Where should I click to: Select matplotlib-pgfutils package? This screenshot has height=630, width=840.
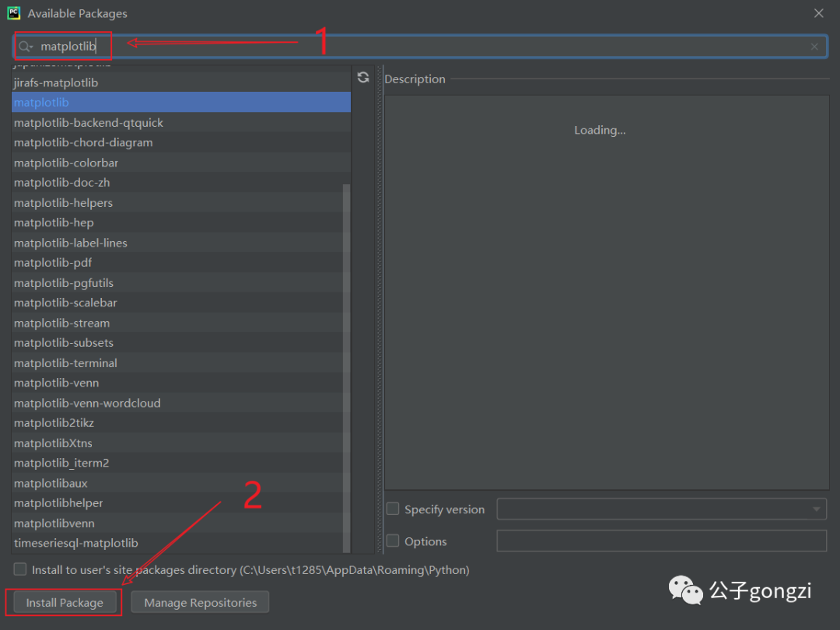click(x=177, y=283)
